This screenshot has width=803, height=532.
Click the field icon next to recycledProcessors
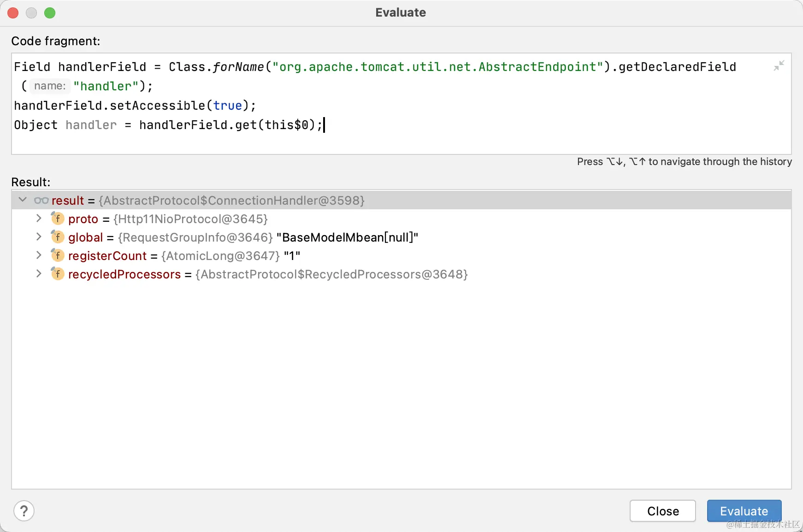57,273
